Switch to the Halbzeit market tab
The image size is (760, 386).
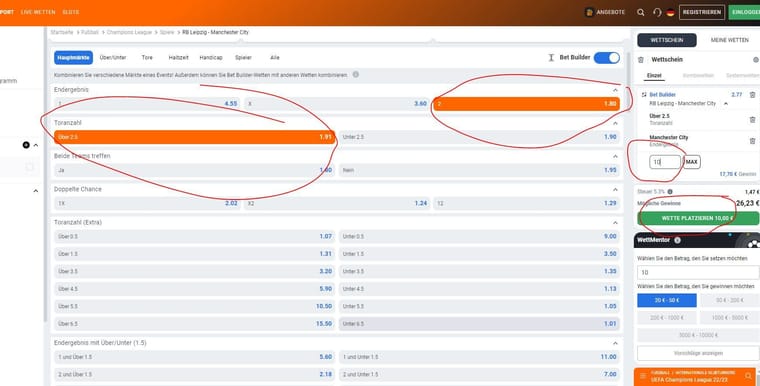point(178,58)
